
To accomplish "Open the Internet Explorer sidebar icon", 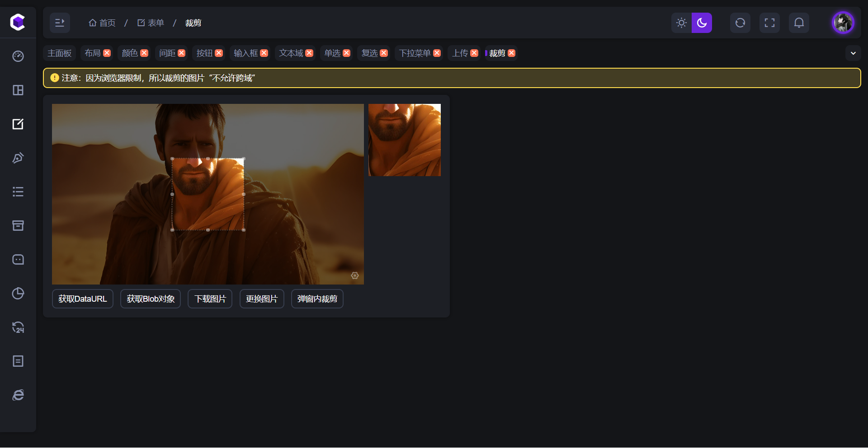I will point(18,395).
